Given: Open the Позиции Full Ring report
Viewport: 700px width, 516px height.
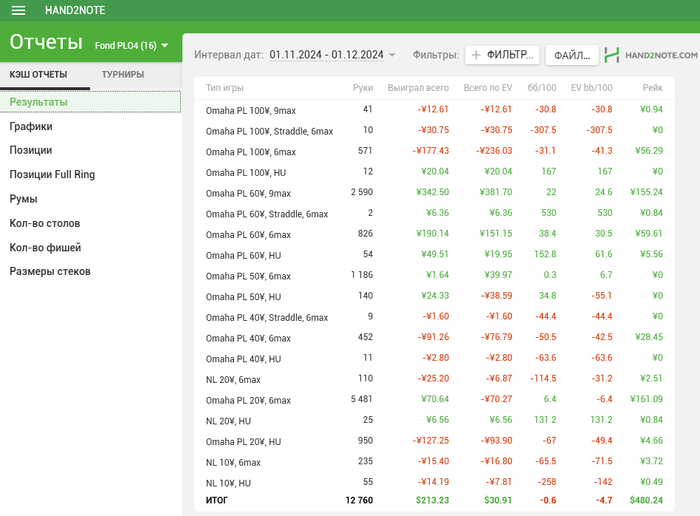Looking at the screenshot, I should [x=52, y=175].
